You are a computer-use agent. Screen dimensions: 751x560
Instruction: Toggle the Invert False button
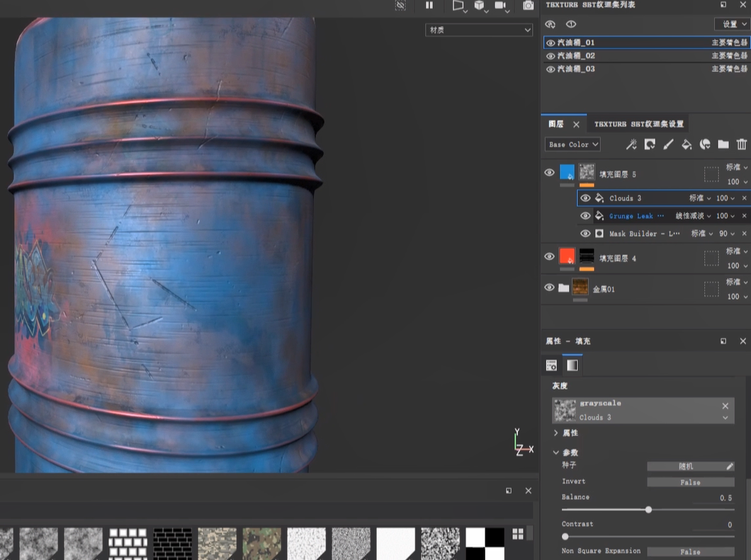point(690,482)
